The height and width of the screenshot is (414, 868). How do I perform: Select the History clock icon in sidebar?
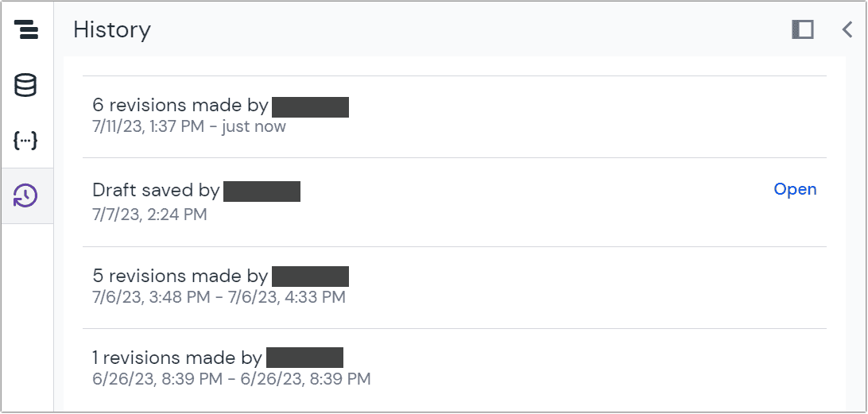click(x=26, y=195)
